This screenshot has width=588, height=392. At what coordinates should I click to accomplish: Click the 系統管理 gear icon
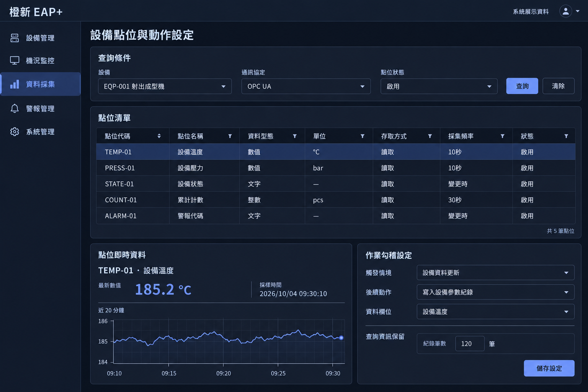pyautogui.click(x=15, y=131)
